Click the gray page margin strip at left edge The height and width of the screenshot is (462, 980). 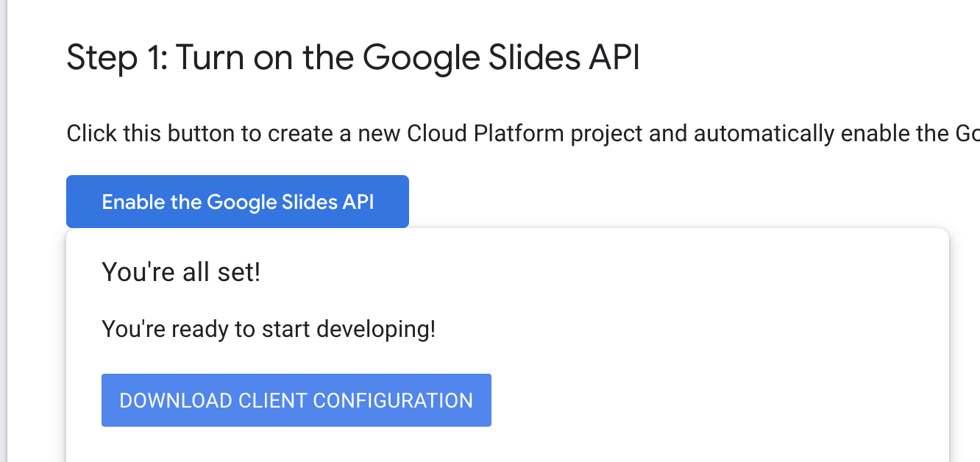click(x=4, y=231)
